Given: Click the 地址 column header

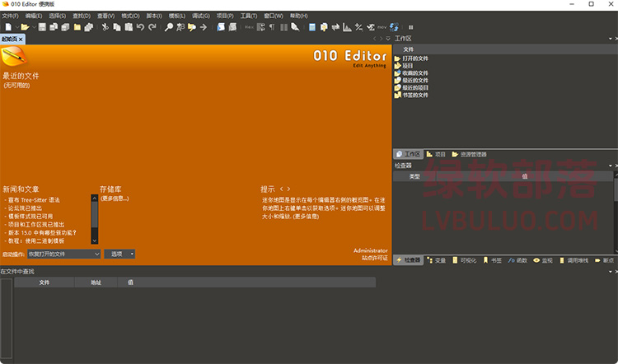Looking at the screenshot, I should 96,282.
